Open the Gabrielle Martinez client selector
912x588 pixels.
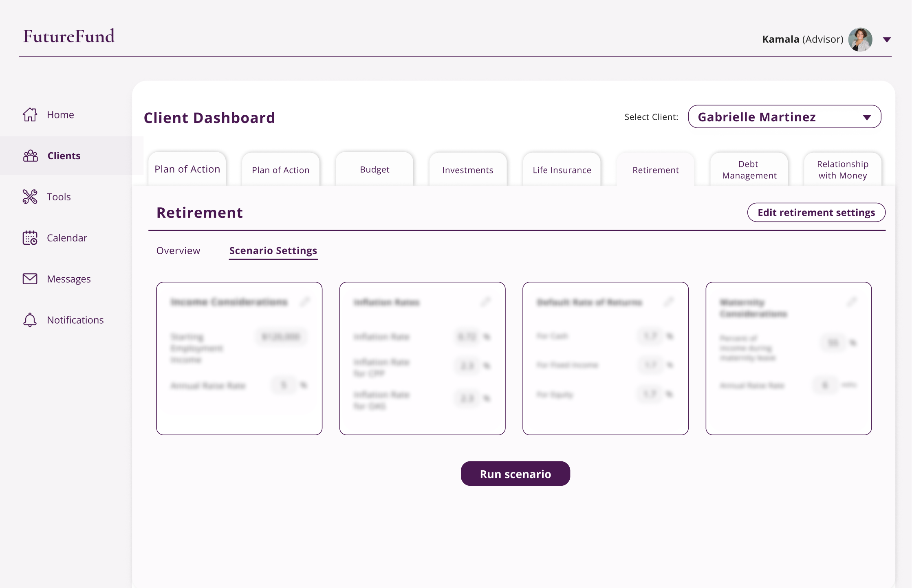tap(784, 117)
